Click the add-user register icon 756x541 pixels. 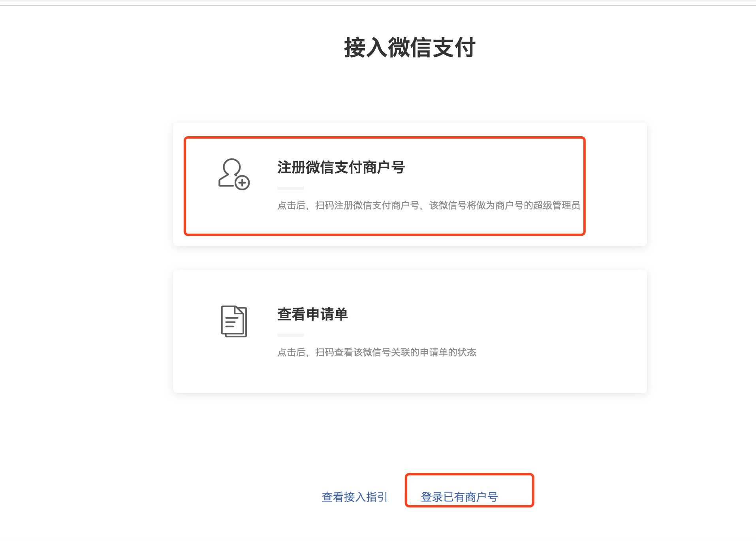(x=234, y=174)
